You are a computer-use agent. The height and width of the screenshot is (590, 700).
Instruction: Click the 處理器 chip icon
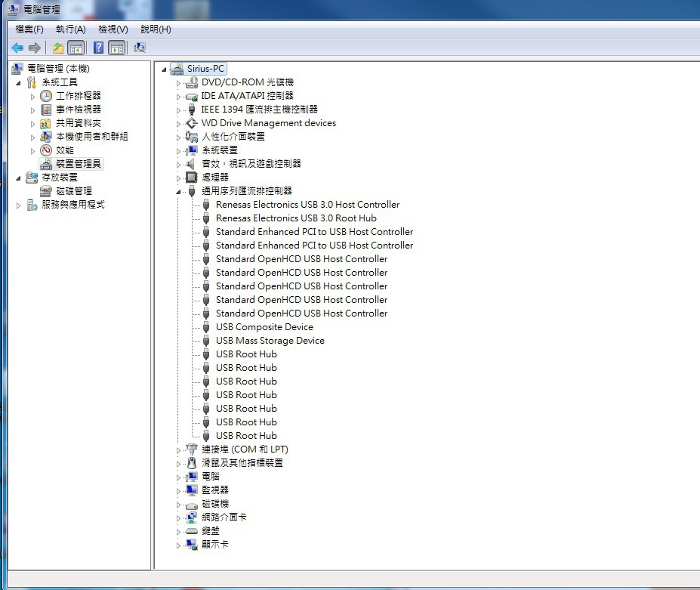click(x=192, y=178)
